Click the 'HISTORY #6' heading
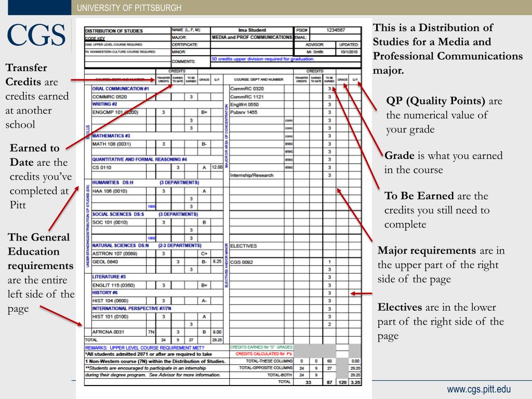Viewport: 532px width, 399px height. (105, 292)
